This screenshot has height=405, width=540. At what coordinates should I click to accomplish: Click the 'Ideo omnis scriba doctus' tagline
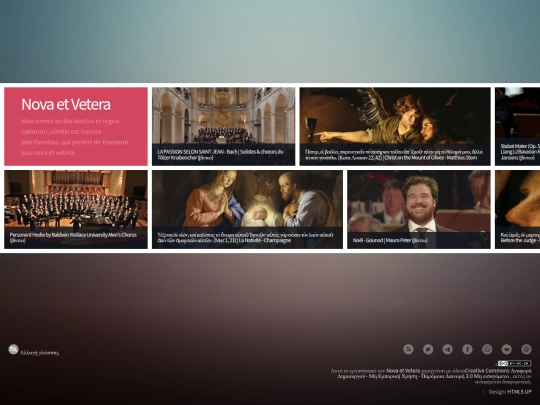75,137
